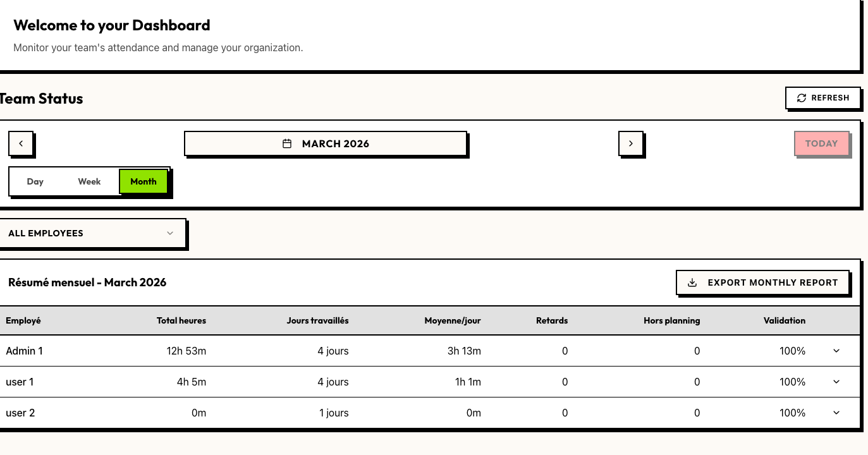This screenshot has height=455, width=868.
Task: Jump to today with the TODAY button
Action: tap(822, 143)
